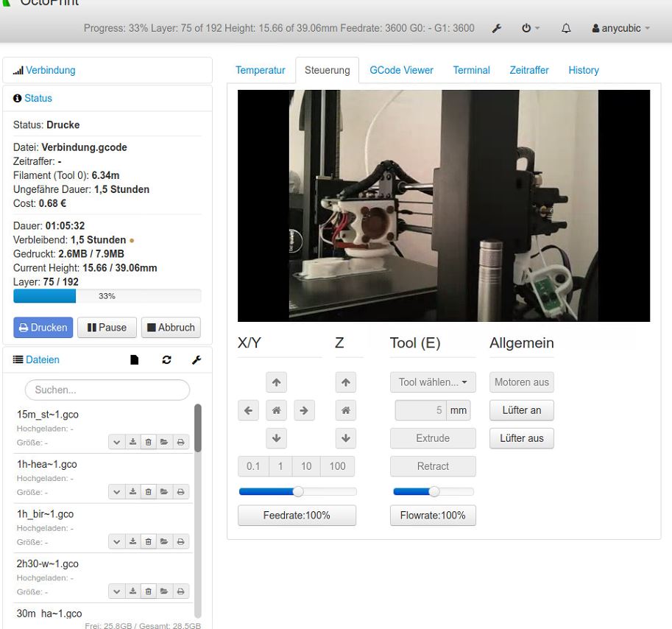The width and height of the screenshot is (672, 629).
Task: Switch to the GCode Viewer tab
Action: [401, 70]
